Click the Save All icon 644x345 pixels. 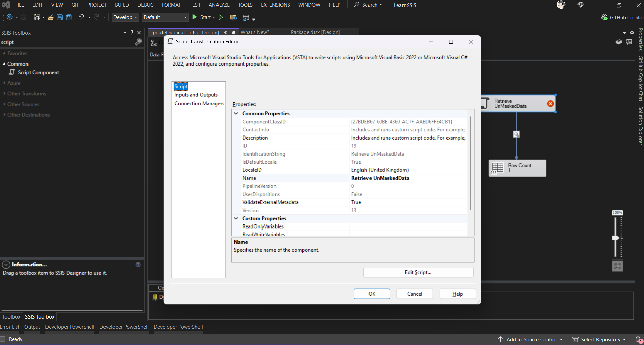[x=69, y=17]
